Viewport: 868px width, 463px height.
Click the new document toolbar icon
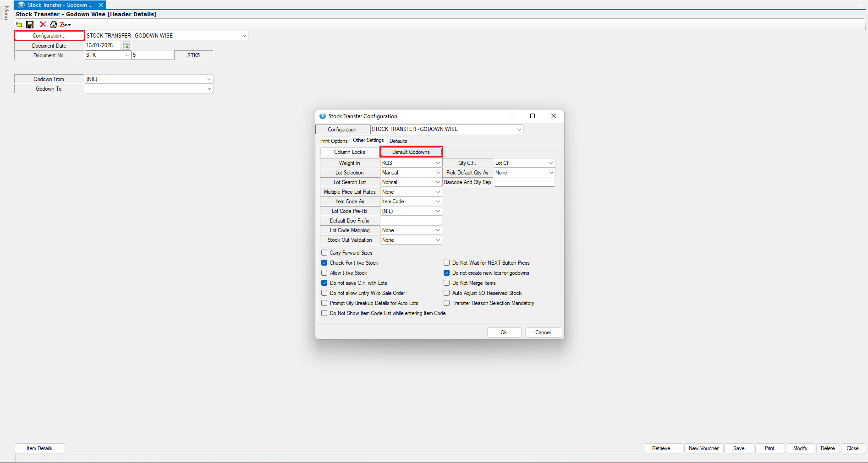tap(19, 25)
